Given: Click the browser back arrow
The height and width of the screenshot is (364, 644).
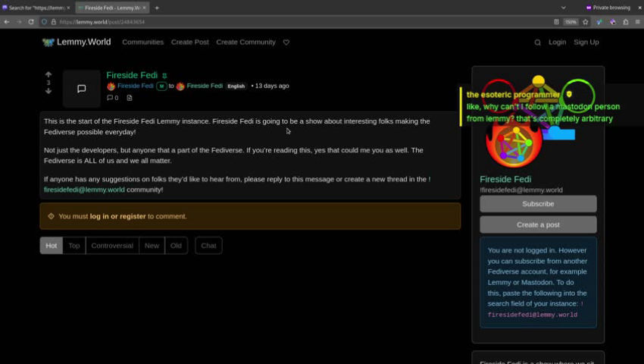Looking at the screenshot, I should click(x=7, y=22).
